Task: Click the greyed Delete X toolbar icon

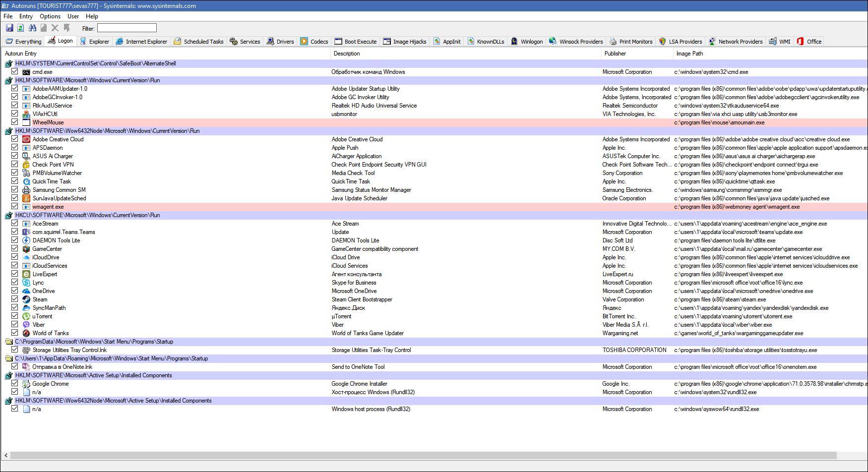Action: pos(55,28)
